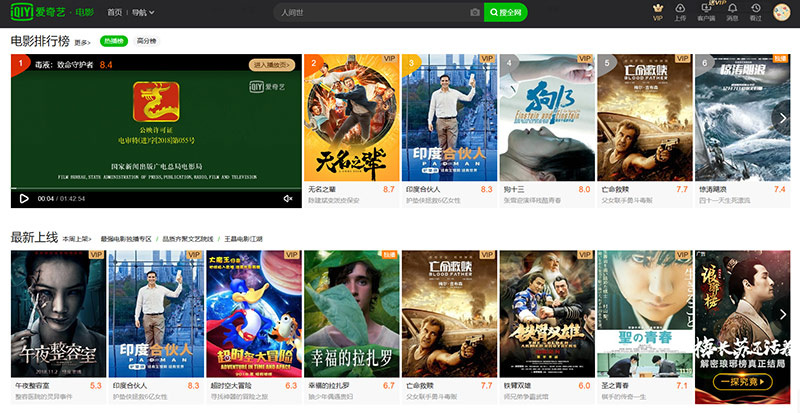The width and height of the screenshot is (800, 413).
Task: Click the 狗十三 title text under its poster
Action: [514, 189]
